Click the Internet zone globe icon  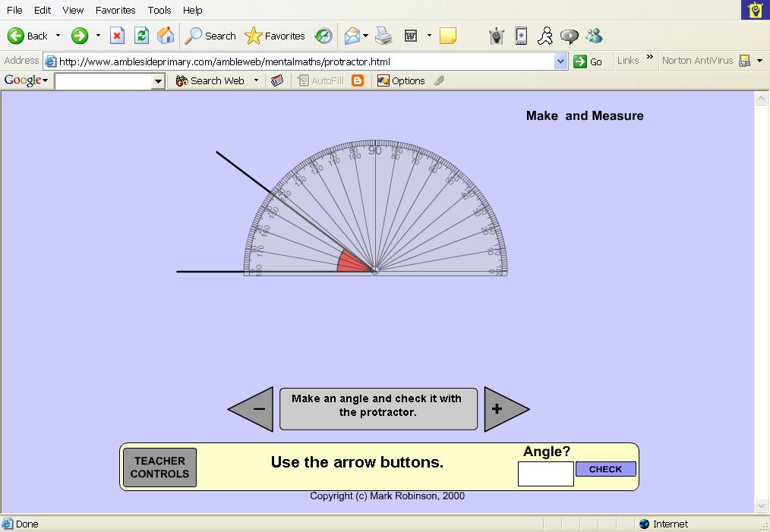(644, 524)
